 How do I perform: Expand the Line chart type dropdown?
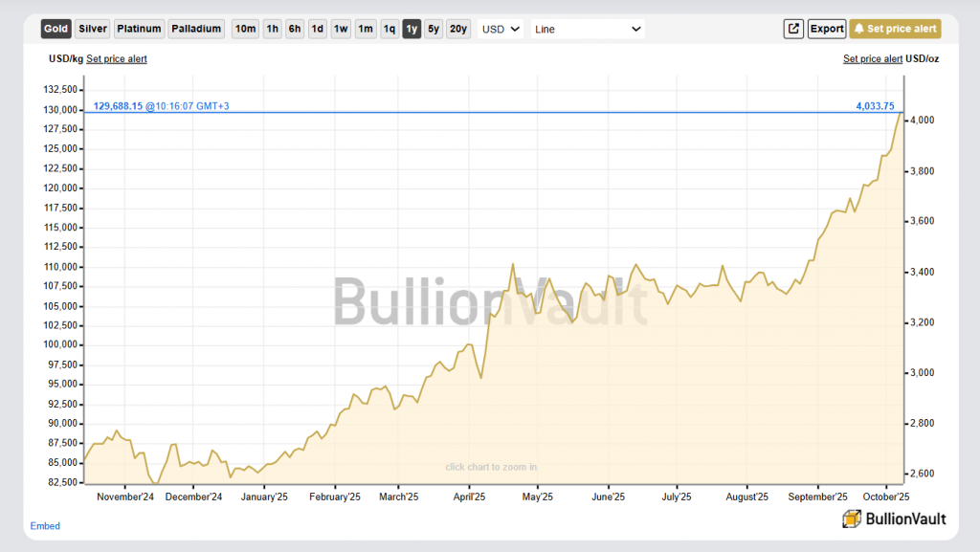588,29
